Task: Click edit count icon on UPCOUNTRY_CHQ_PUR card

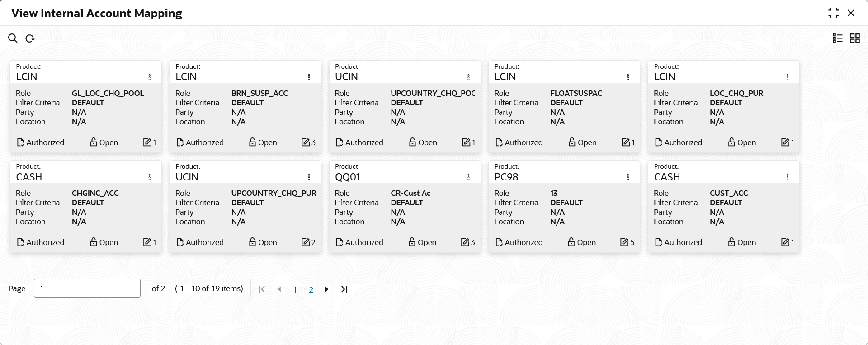Action: [x=306, y=242]
